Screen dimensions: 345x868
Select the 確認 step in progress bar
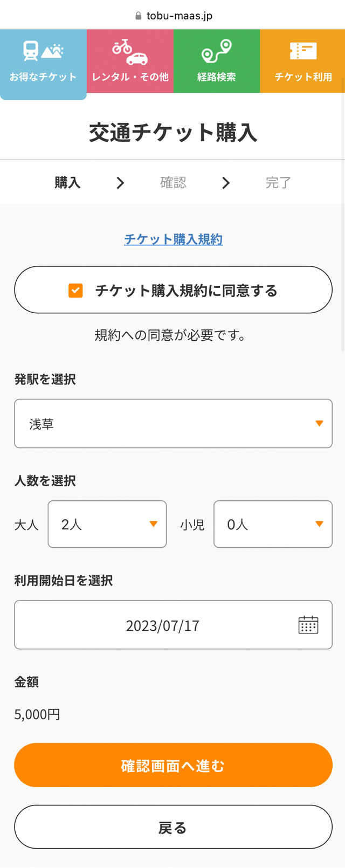(173, 183)
